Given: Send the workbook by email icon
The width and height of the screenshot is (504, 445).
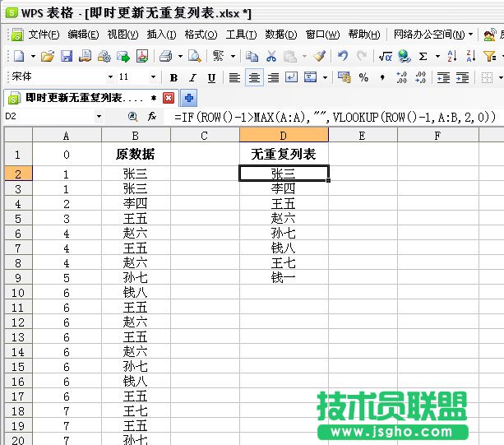Looking at the screenshot, I should tap(123, 57).
